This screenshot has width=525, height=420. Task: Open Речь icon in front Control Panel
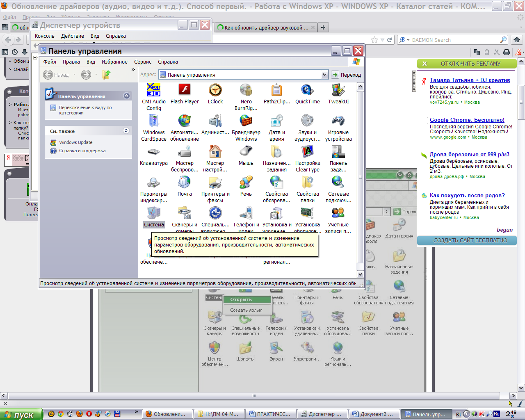coord(246,186)
